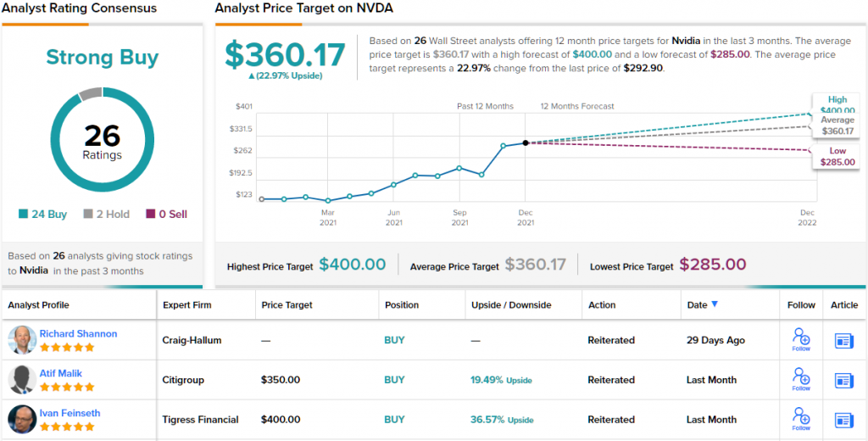Click the gray 2 Hold legend swatch
Screen dimensions: 868x441
coord(88,215)
